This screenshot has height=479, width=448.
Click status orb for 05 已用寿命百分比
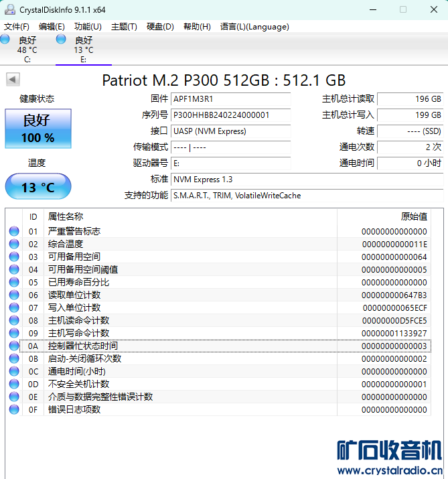point(14,282)
